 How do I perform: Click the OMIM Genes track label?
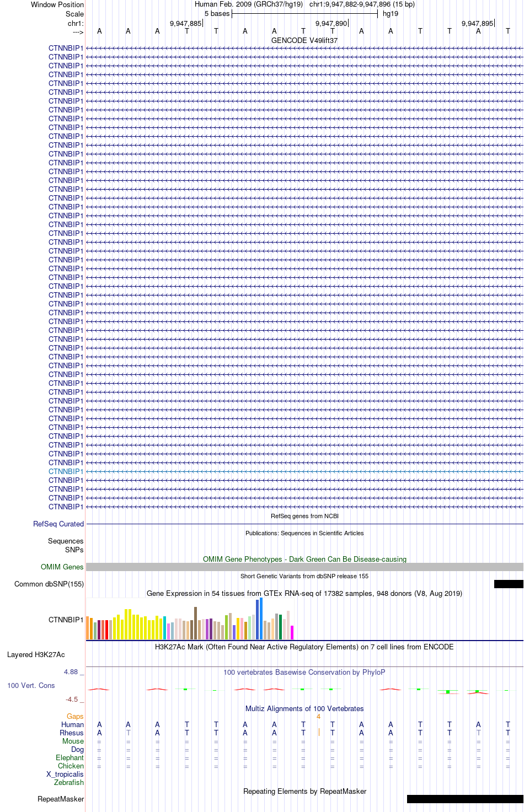click(x=62, y=567)
